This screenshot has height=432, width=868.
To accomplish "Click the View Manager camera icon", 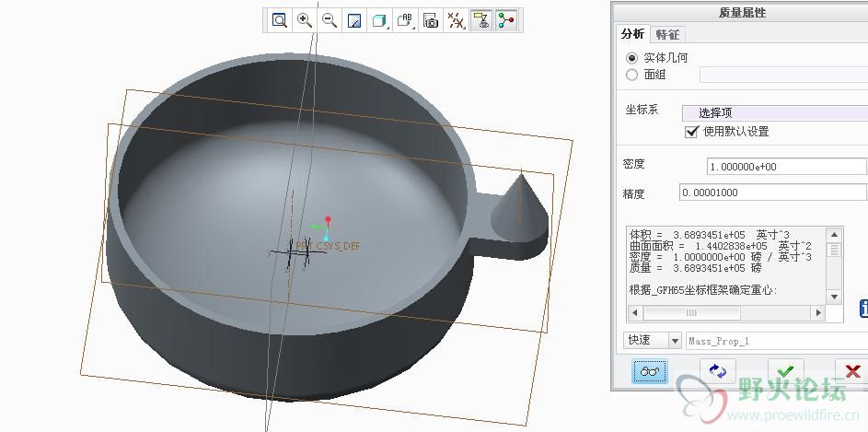I will (x=431, y=21).
